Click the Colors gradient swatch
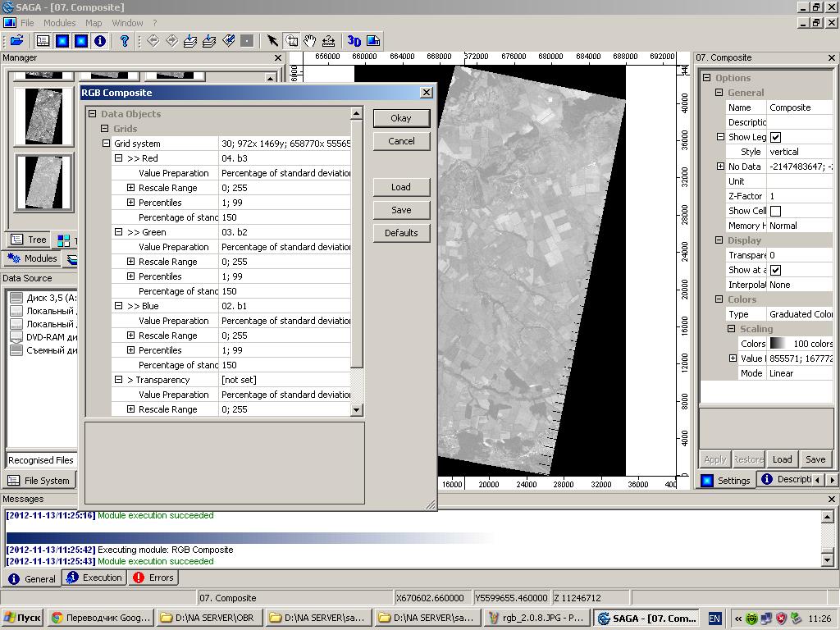 tap(777, 344)
